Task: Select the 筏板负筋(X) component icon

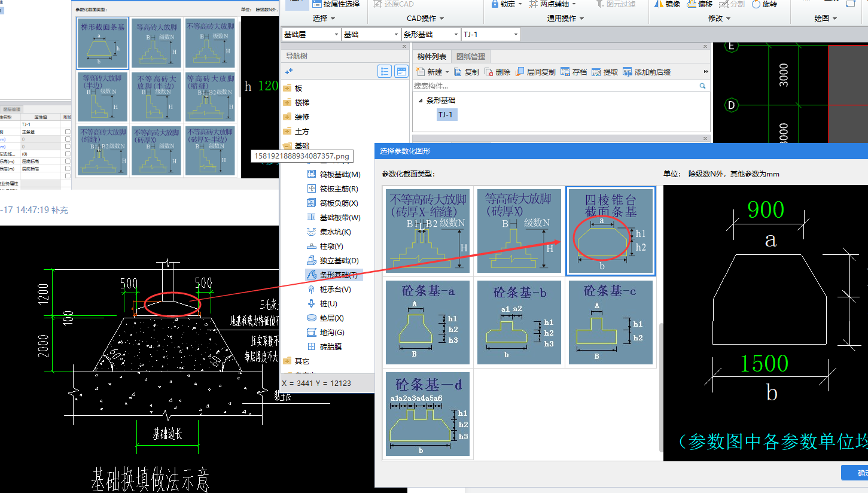Action: click(311, 203)
